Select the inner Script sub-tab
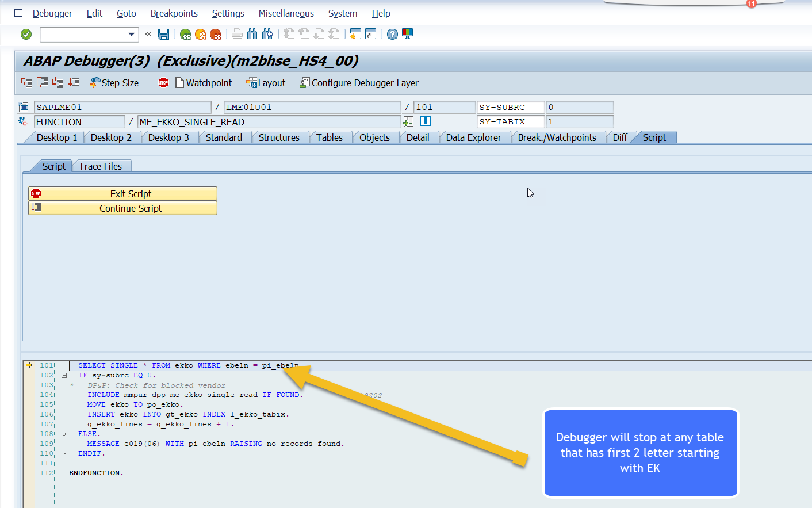This screenshot has width=812, height=508. pyautogui.click(x=53, y=166)
